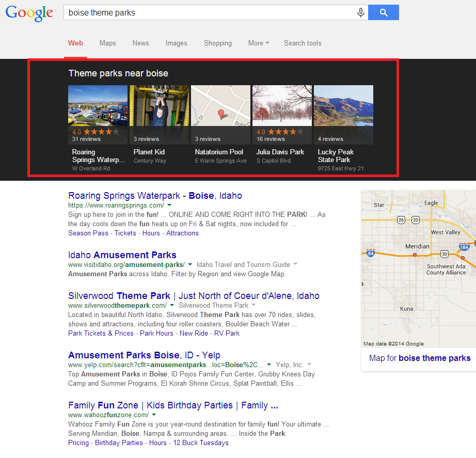The height and width of the screenshot is (458, 476).
Task: Expand arrow beside yelp.com URL
Action: click(x=269, y=365)
